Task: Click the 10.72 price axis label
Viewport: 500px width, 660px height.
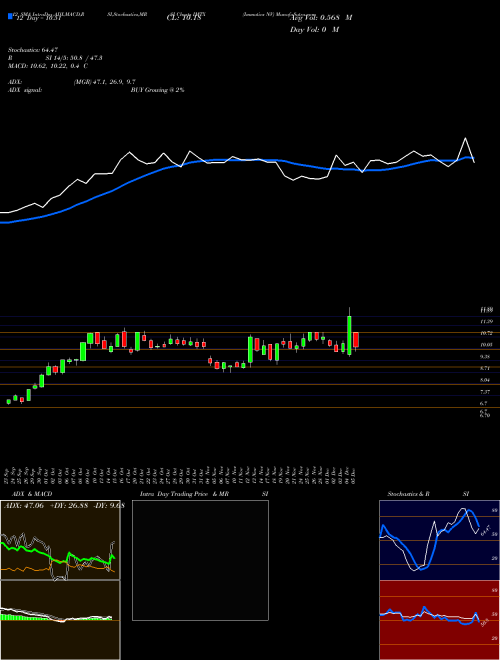Action: click(487, 333)
